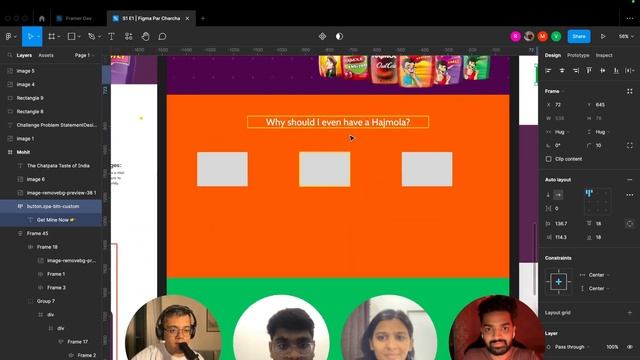The height and width of the screenshot is (360, 640).
Task: Click the corner radius field
Action: click(x=602, y=145)
